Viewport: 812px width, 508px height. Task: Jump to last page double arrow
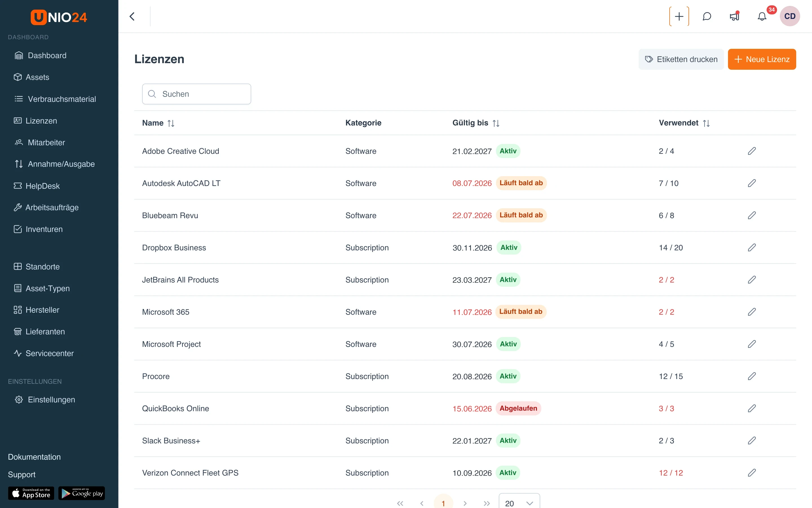click(487, 503)
